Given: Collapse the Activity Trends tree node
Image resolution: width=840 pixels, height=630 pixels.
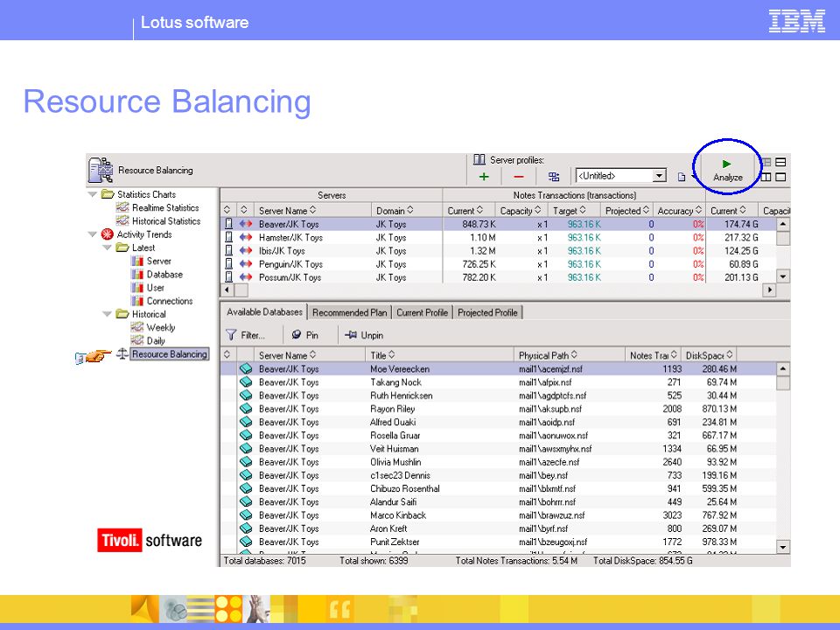Looking at the screenshot, I should point(93,234).
